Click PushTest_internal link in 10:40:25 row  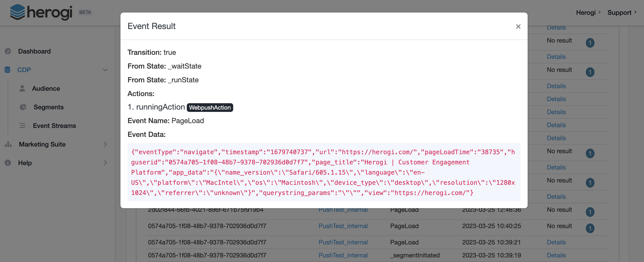click(x=343, y=226)
